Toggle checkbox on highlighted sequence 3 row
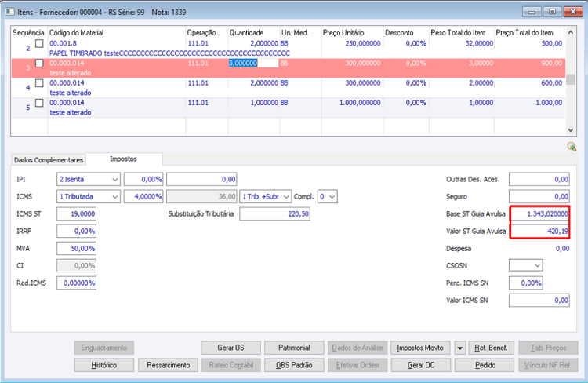This screenshot has width=588, height=383. (39, 64)
